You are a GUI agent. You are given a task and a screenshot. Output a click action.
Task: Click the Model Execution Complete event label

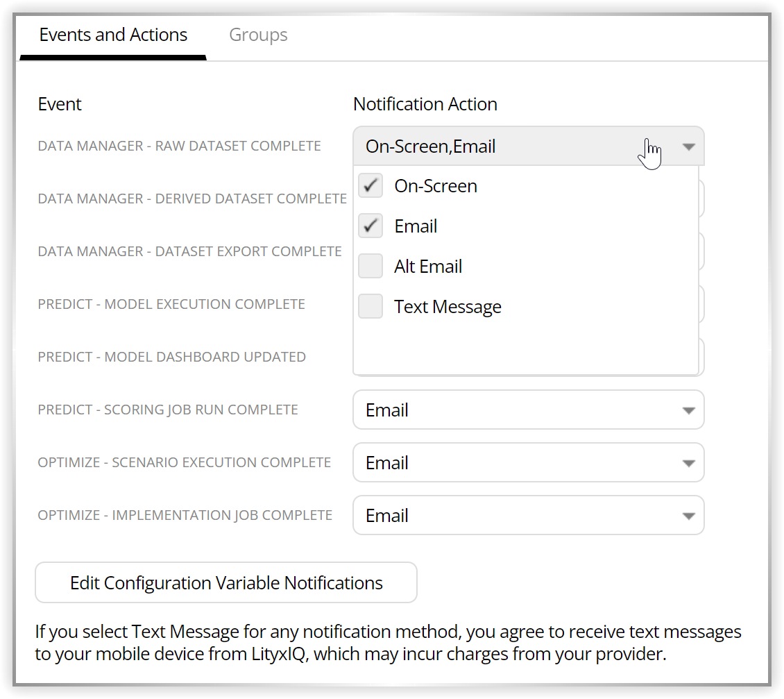pos(171,304)
